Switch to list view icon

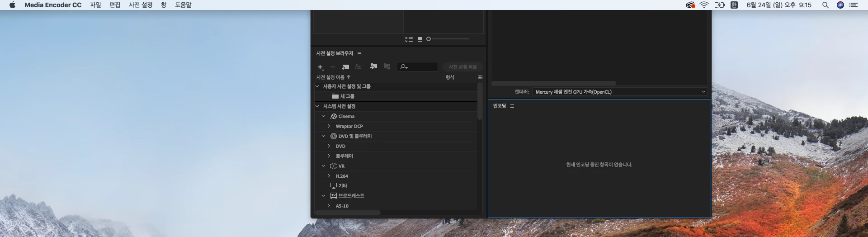(x=409, y=39)
